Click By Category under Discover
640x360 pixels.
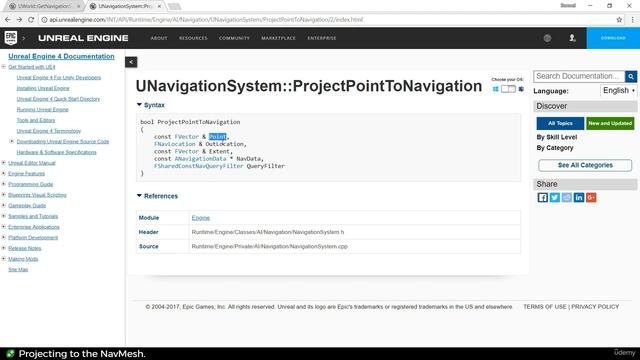(x=555, y=148)
